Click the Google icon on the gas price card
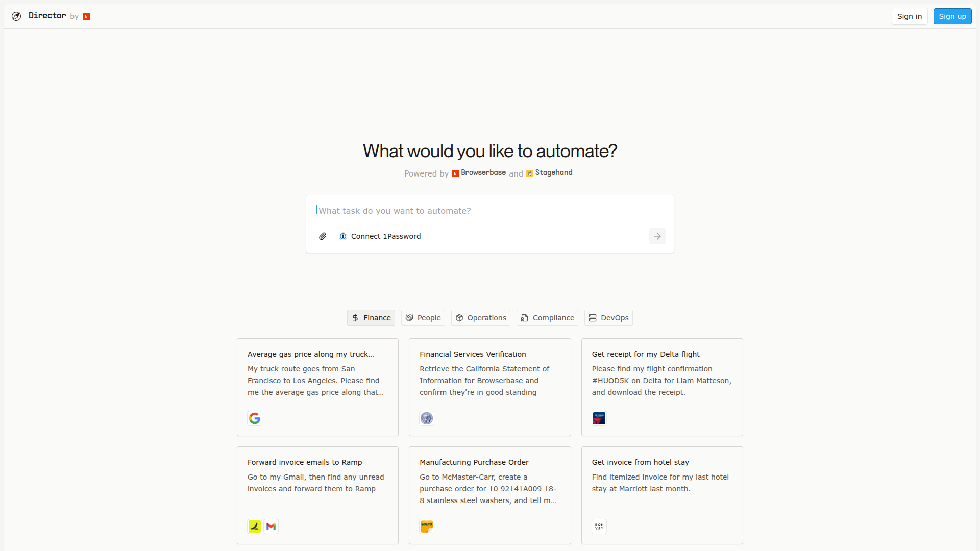The width and height of the screenshot is (980, 551). pos(254,418)
